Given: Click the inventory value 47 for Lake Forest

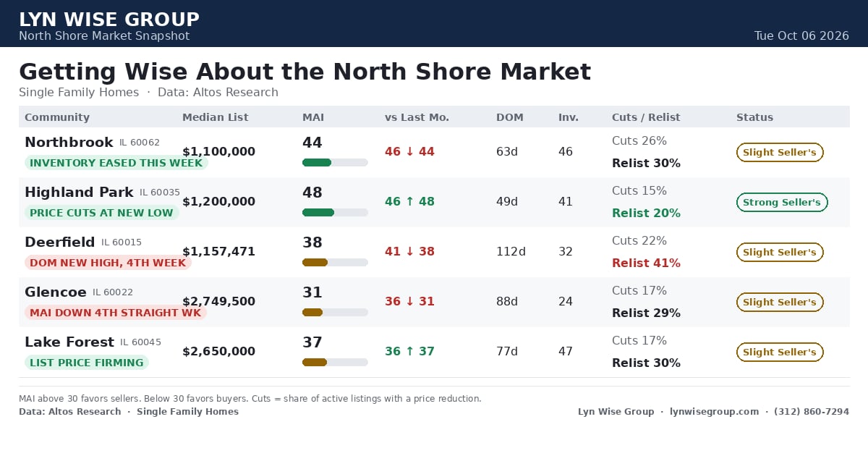Looking at the screenshot, I should point(566,352).
